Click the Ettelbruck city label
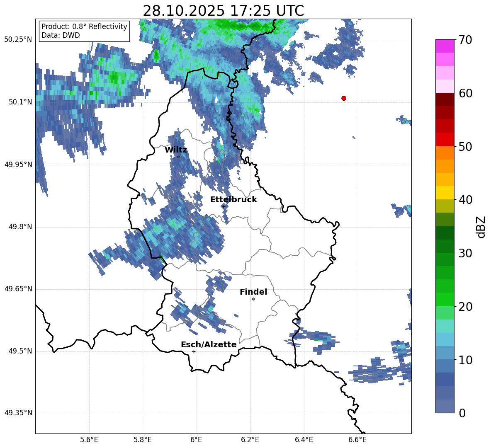This screenshot has width=491, height=448. (233, 200)
